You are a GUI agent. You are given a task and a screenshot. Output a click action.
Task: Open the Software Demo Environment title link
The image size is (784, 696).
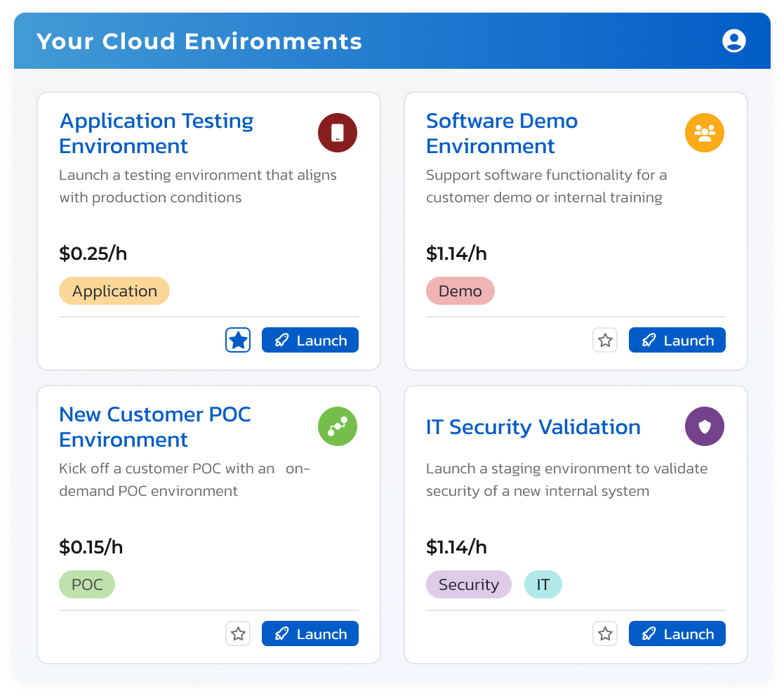click(x=502, y=133)
